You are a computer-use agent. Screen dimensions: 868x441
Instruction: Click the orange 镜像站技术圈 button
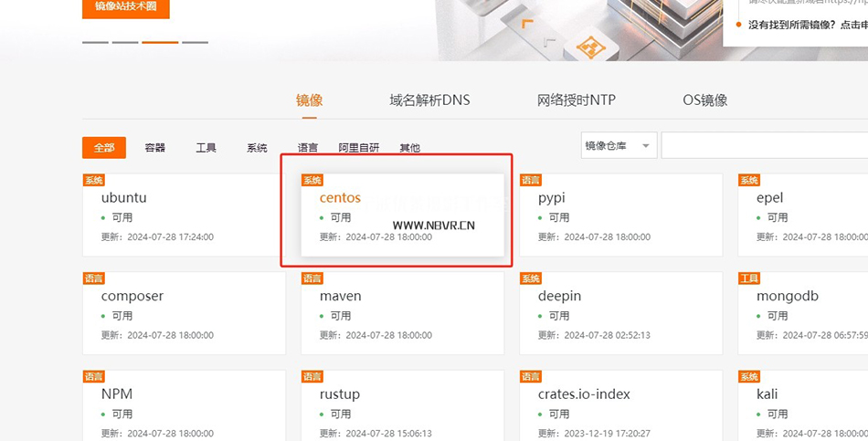(126, 7)
